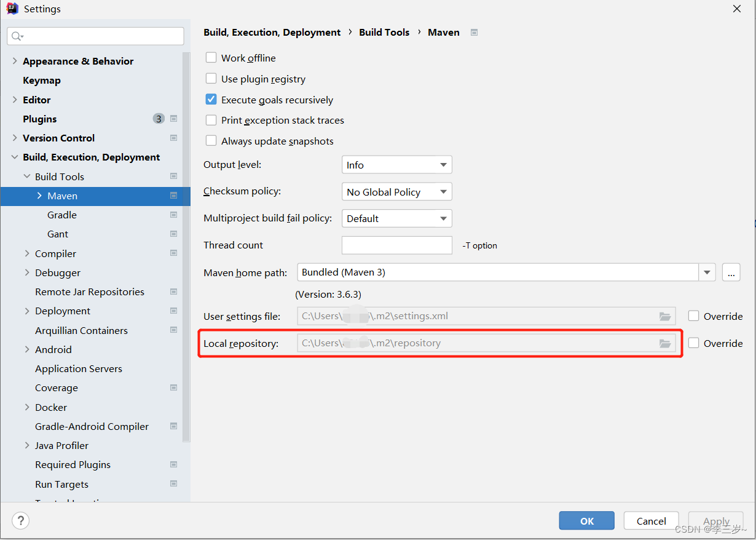Viewport: 756px width, 540px height.
Task: Click the Cancel button
Action: (x=651, y=520)
